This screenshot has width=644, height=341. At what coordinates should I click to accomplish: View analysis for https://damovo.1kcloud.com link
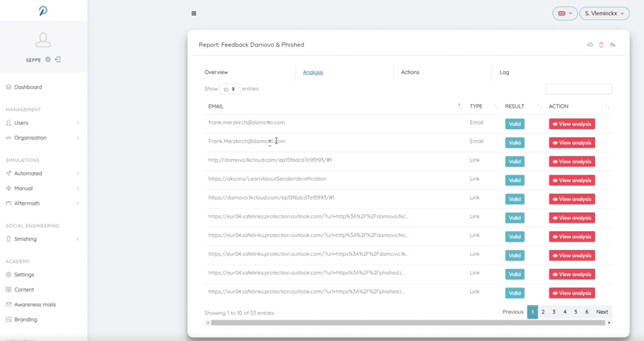(x=572, y=199)
